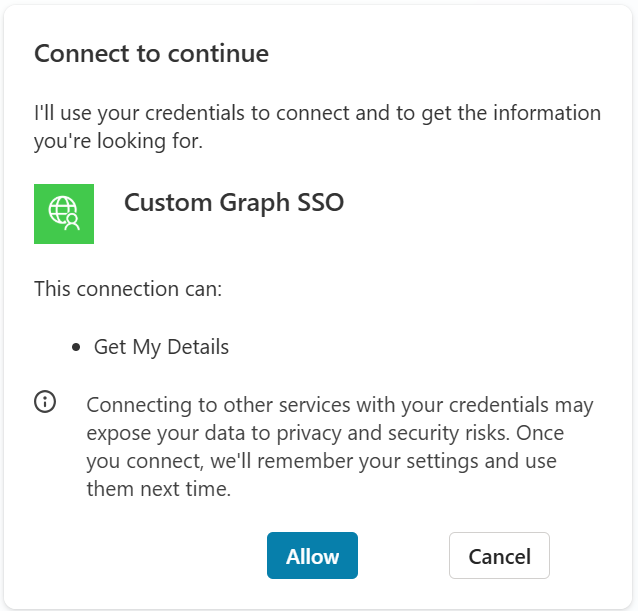Click the info circle icon beside the warning
The width and height of the screenshot is (638, 611).
click(45, 402)
